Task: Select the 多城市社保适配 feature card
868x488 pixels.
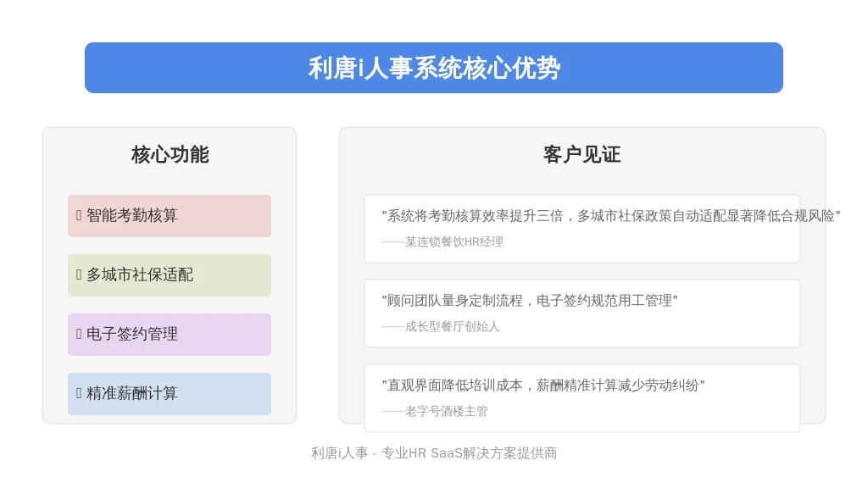Action: (170, 275)
